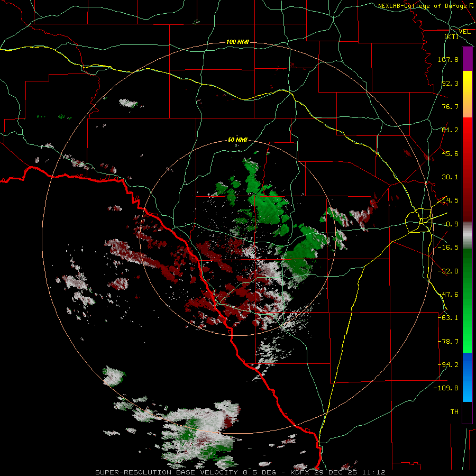Viewport: 476px width, 476px height.
Task: Pick the gray near-zero segment of color bar
Action: coord(467,235)
